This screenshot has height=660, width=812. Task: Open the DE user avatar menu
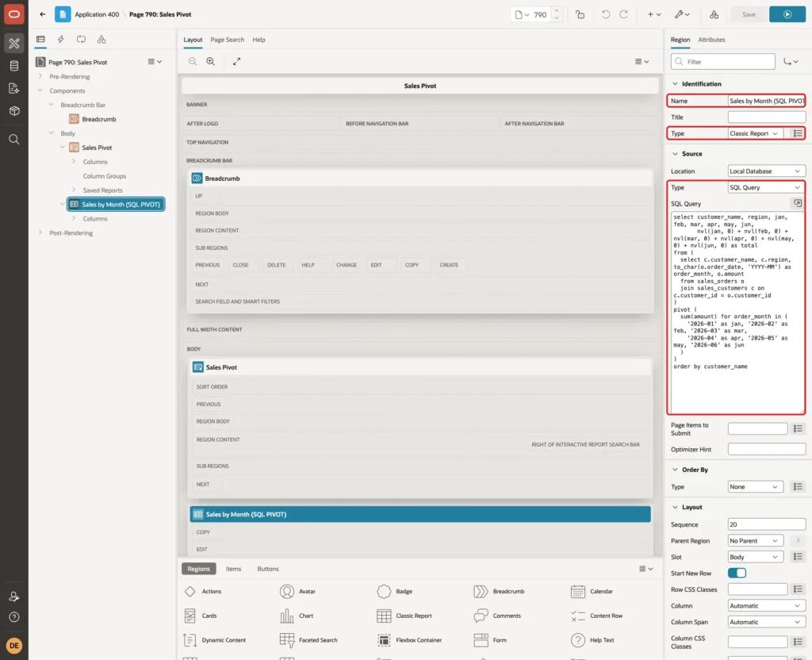coord(14,646)
